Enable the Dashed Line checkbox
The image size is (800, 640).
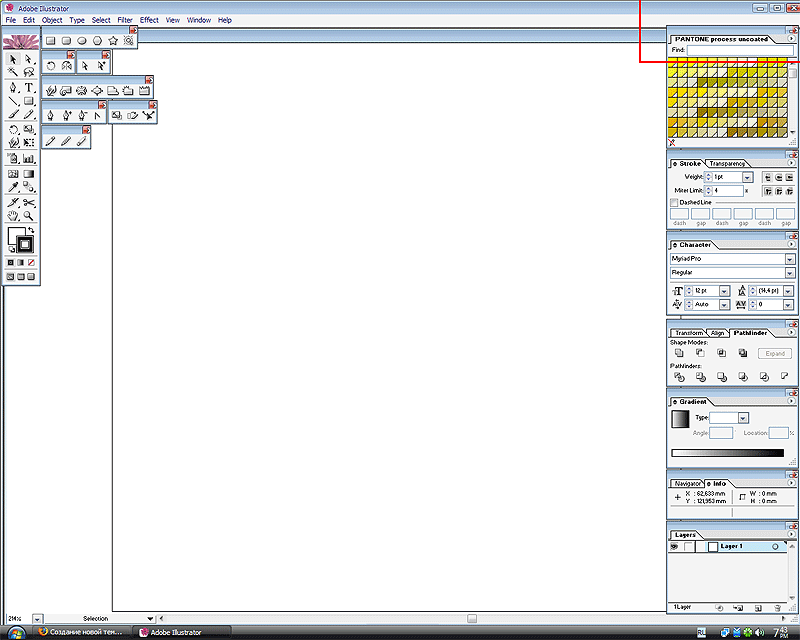click(x=673, y=203)
